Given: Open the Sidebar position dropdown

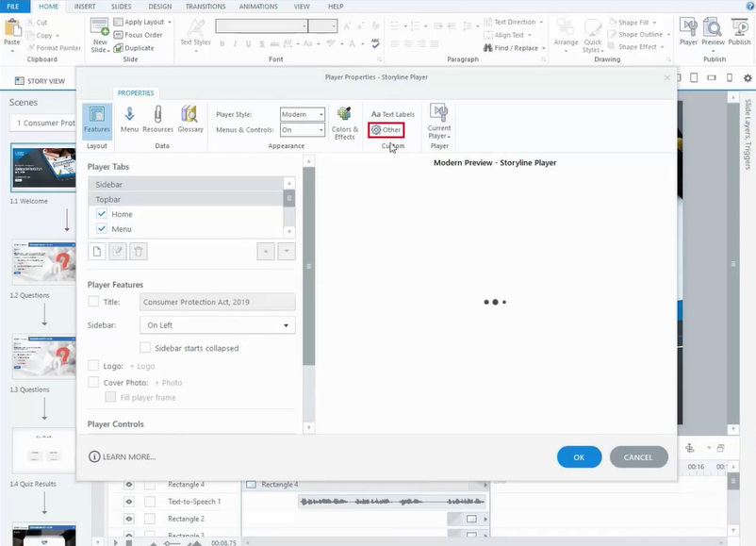Looking at the screenshot, I should click(218, 325).
